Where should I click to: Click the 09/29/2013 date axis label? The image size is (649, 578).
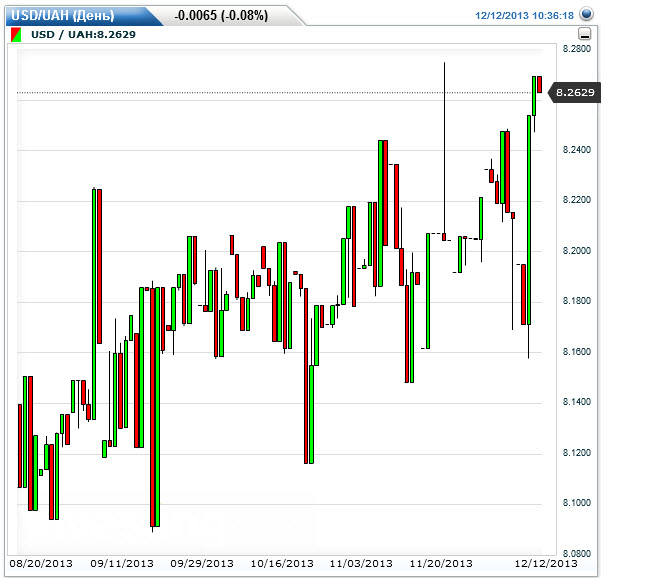202,564
